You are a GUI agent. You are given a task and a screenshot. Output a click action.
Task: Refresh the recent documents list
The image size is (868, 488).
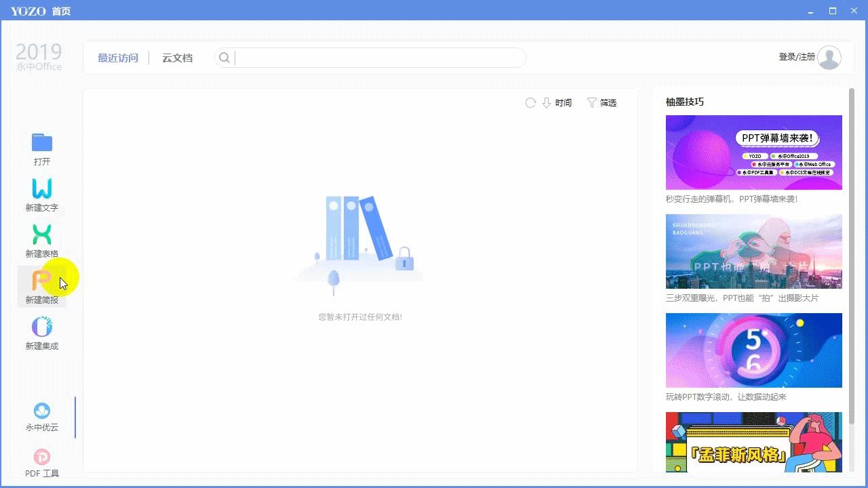530,102
